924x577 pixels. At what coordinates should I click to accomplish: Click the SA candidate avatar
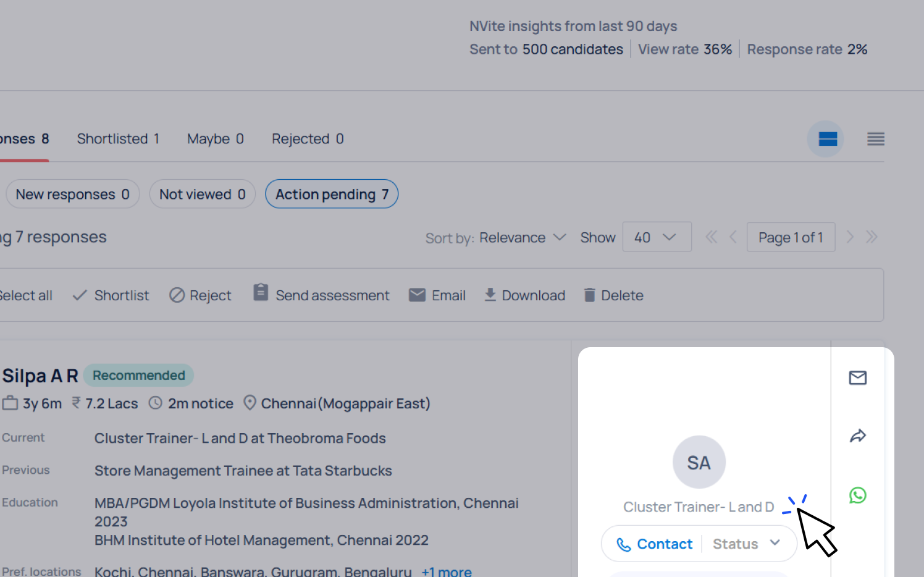[x=699, y=462]
